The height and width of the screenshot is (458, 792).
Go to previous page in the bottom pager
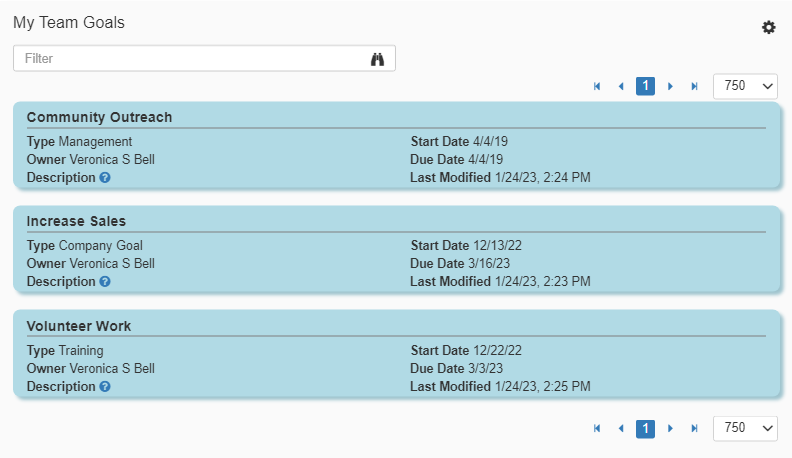coord(621,428)
